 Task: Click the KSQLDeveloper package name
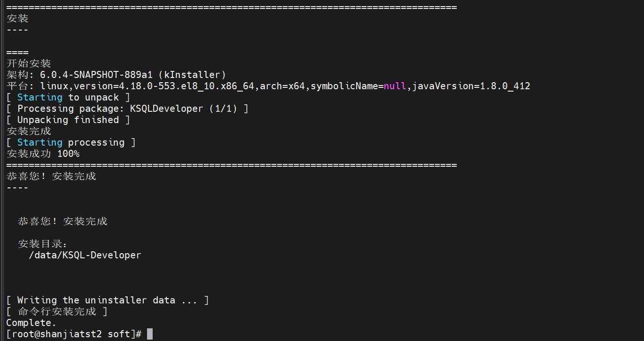(166, 108)
